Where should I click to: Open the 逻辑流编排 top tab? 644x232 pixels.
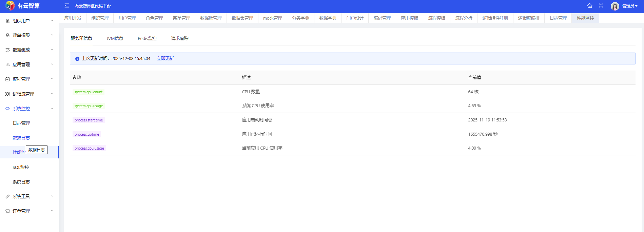click(529, 18)
